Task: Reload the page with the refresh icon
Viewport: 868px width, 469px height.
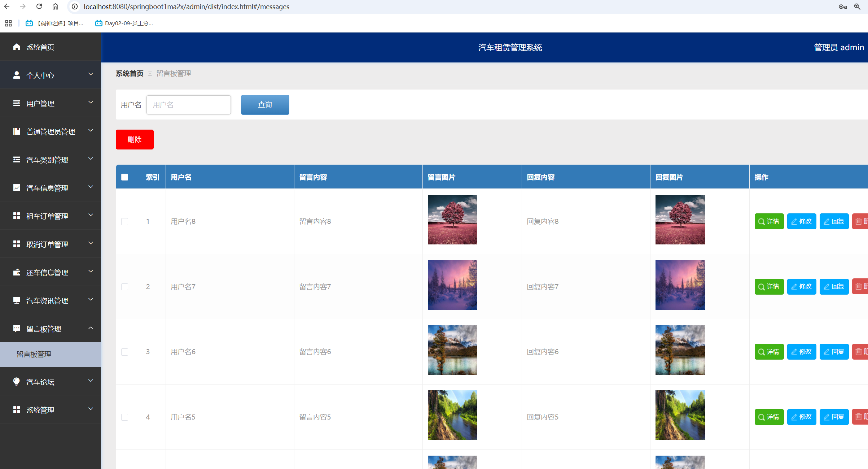Action: coord(39,6)
